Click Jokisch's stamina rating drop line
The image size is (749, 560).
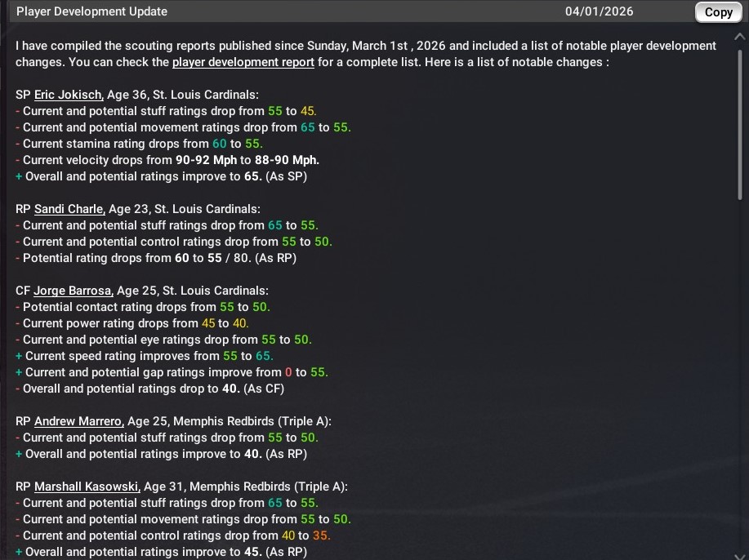coord(137,144)
